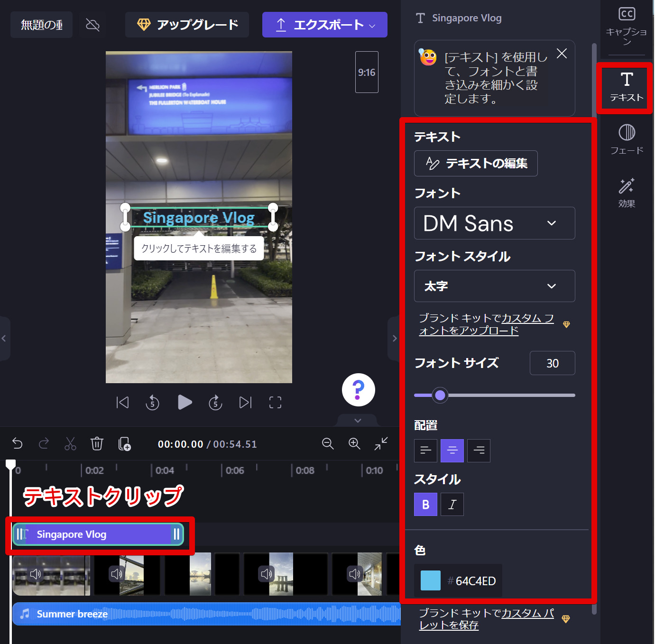Open the help question mark
The width and height of the screenshot is (655, 644).
(358, 389)
